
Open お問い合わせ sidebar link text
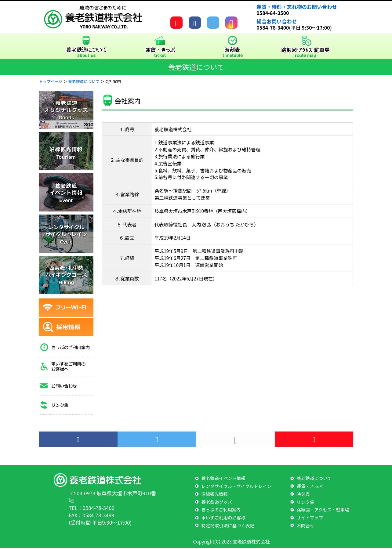64,386
